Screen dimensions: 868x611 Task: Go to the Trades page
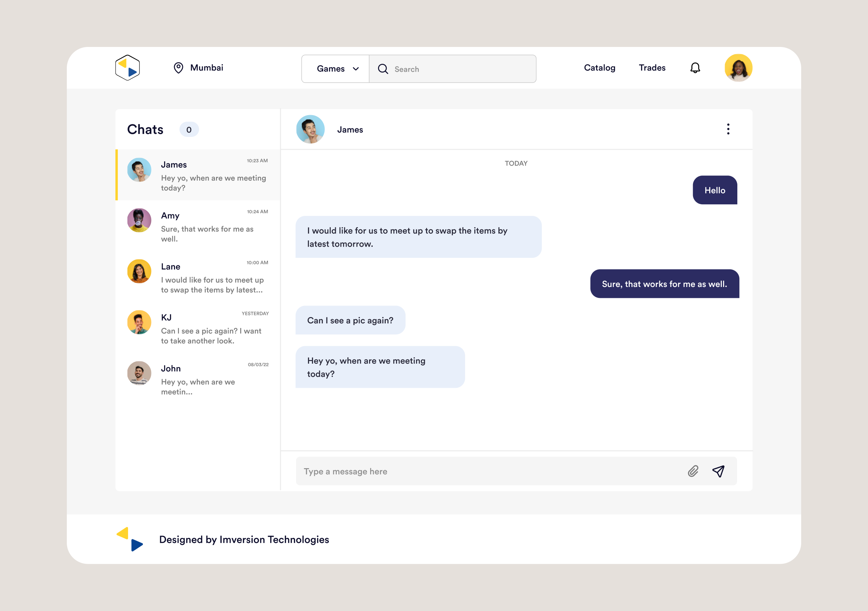[x=652, y=68]
